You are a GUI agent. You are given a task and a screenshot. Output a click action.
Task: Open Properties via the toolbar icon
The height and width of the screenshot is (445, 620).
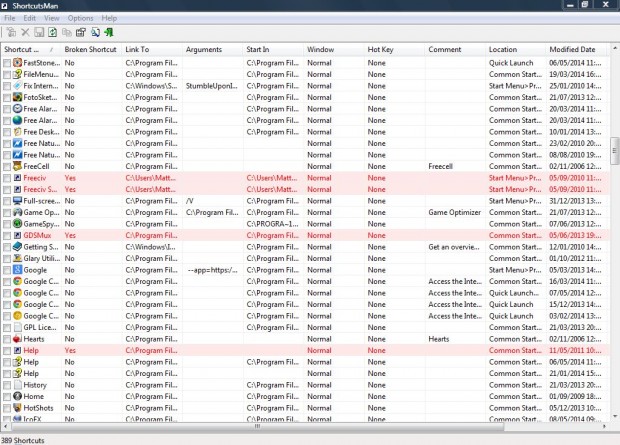tap(81, 32)
